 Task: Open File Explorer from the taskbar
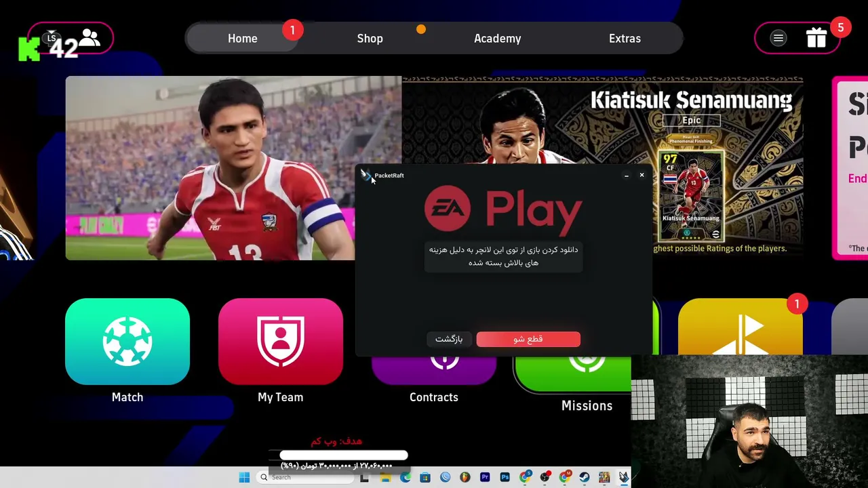tap(386, 478)
